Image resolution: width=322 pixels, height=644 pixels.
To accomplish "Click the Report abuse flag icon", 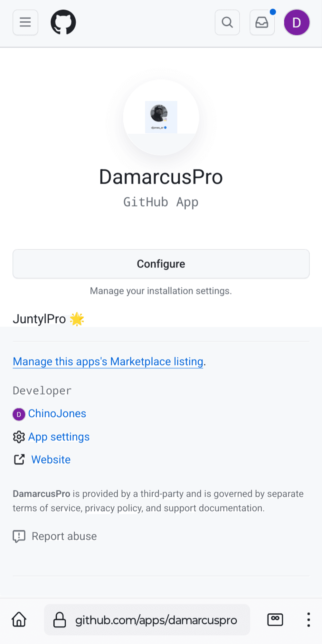I will point(19,536).
